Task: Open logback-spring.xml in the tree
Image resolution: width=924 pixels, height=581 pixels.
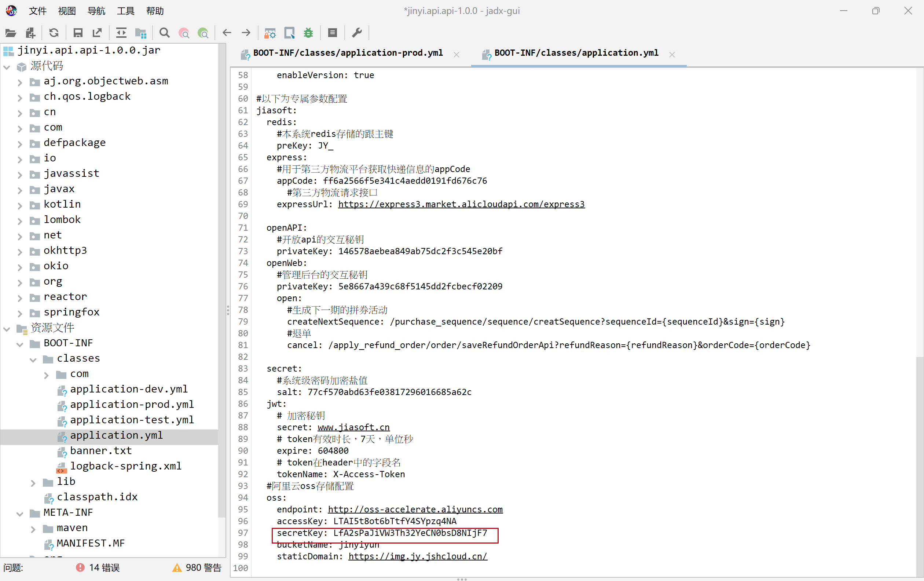Action: click(126, 466)
